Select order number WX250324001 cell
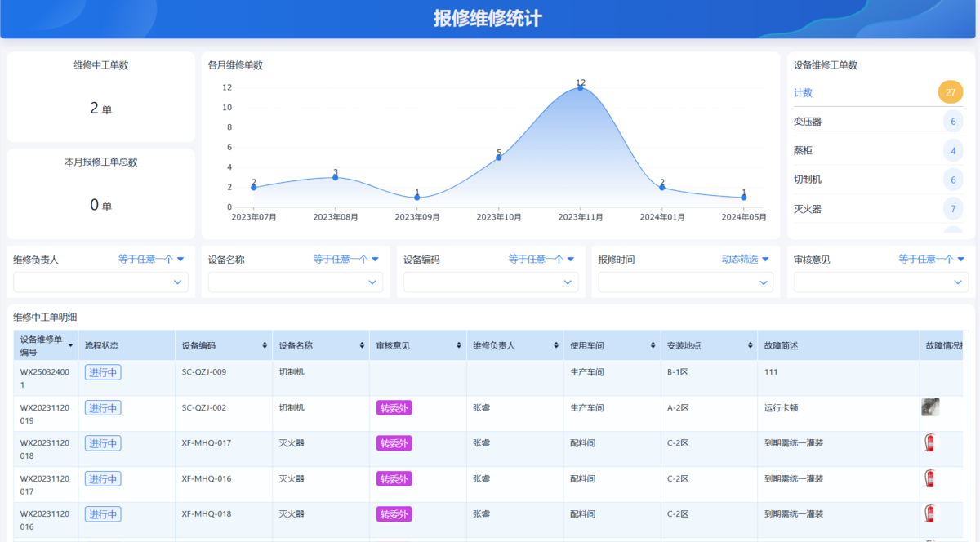 pos(45,378)
